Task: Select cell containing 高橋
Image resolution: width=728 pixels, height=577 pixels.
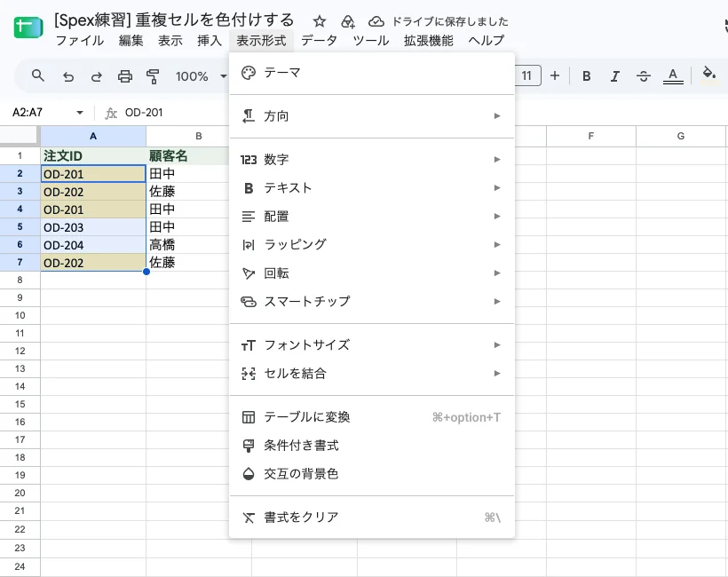Action: pyautogui.click(x=188, y=245)
